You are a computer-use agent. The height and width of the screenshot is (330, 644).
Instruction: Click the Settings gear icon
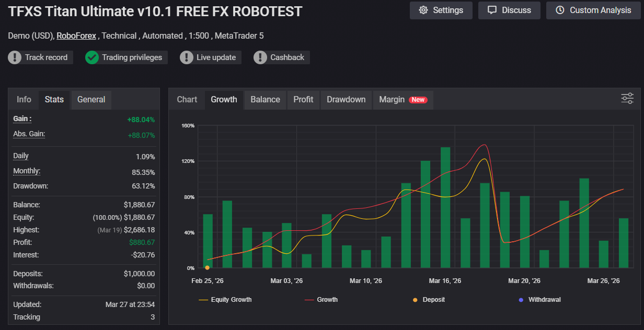coord(423,10)
